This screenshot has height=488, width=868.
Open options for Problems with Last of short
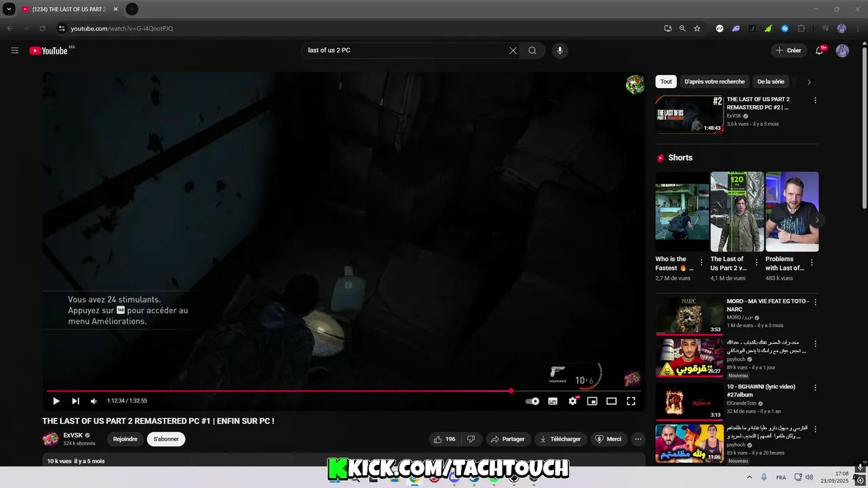(x=812, y=263)
